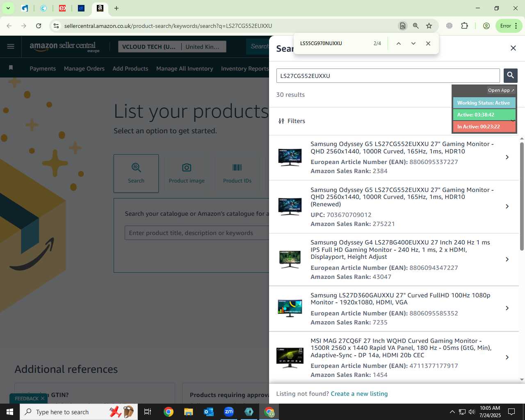Open a new browser tab

coord(116,8)
